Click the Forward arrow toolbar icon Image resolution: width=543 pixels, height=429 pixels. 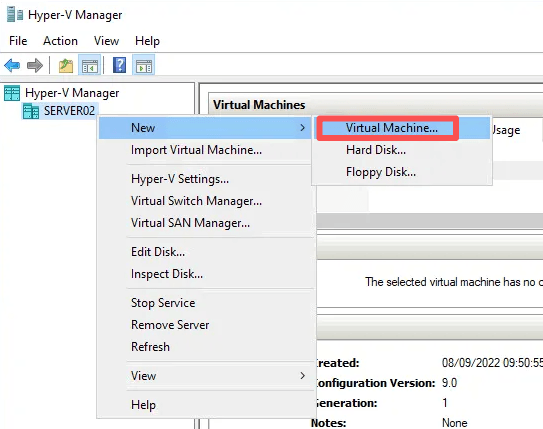[35, 65]
